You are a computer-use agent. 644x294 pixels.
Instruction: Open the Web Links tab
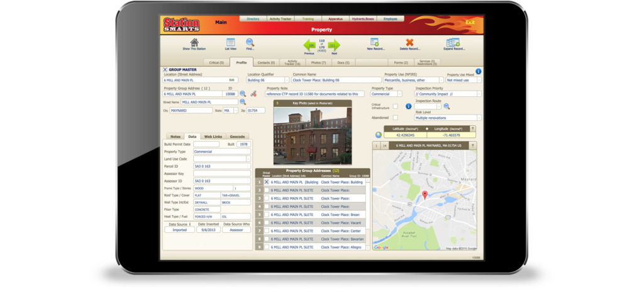[x=213, y=137]
